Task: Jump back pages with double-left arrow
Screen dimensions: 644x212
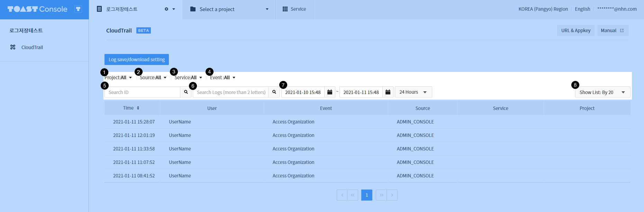Action: point(353,195)
